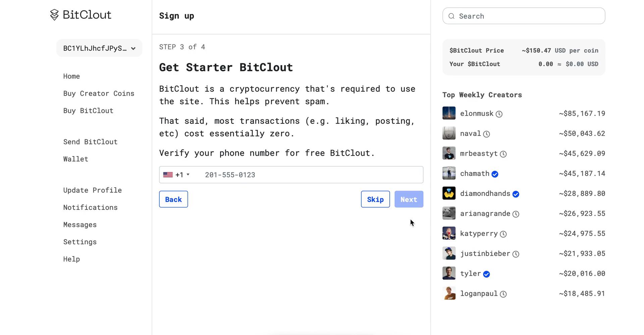Click the Next button
This screenshot has width=644, height=335.
[x=409, y=199]
